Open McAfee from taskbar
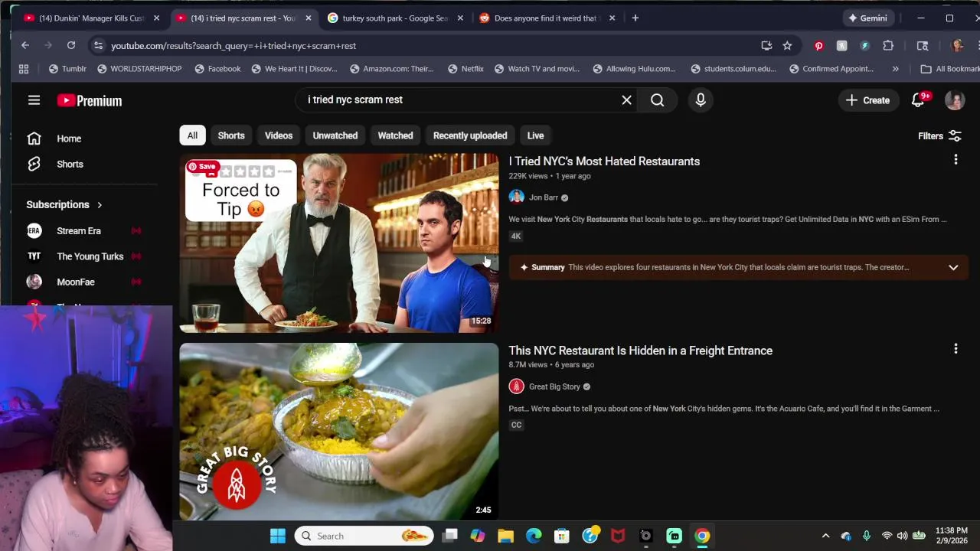The height and width of the screenshot is (551, 980). (618, 536)
